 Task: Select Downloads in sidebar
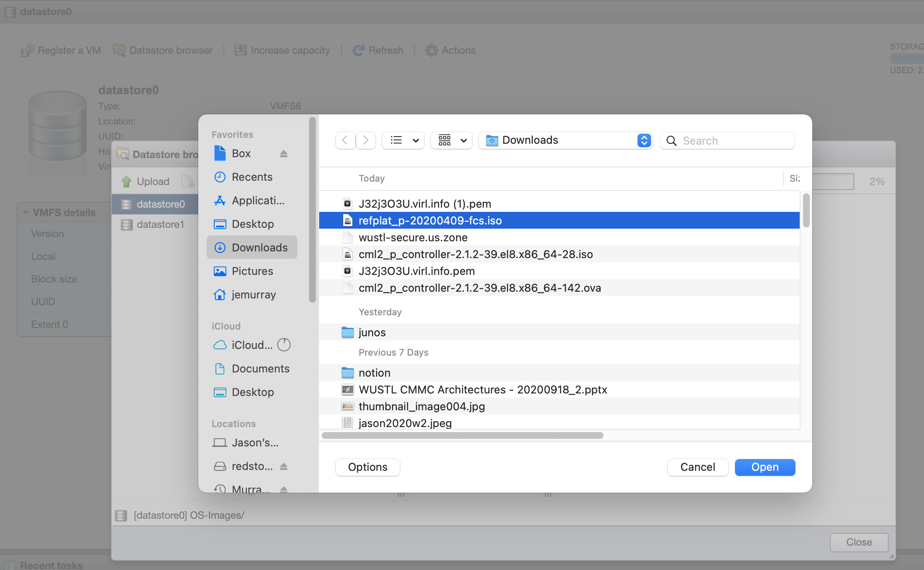252,248
